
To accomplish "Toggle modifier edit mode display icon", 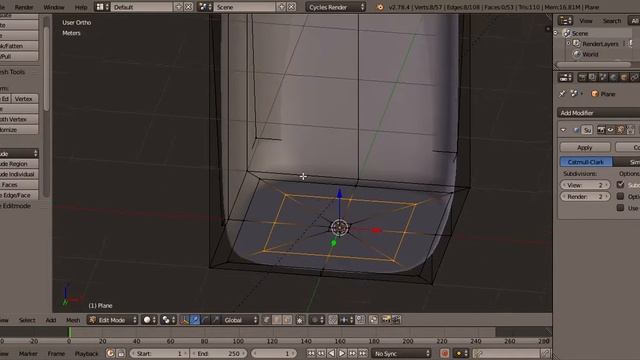I will [x=620, y=130].
